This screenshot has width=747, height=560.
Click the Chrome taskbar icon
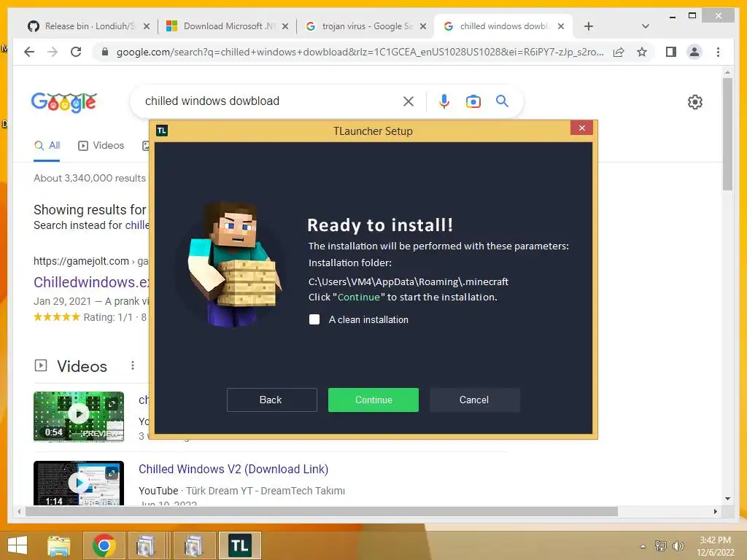pyautogui.click(x=104, y=545)
